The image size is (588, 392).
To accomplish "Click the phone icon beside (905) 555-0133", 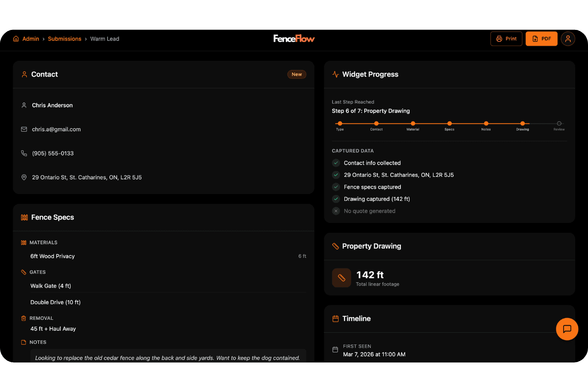I will [24, 153].
